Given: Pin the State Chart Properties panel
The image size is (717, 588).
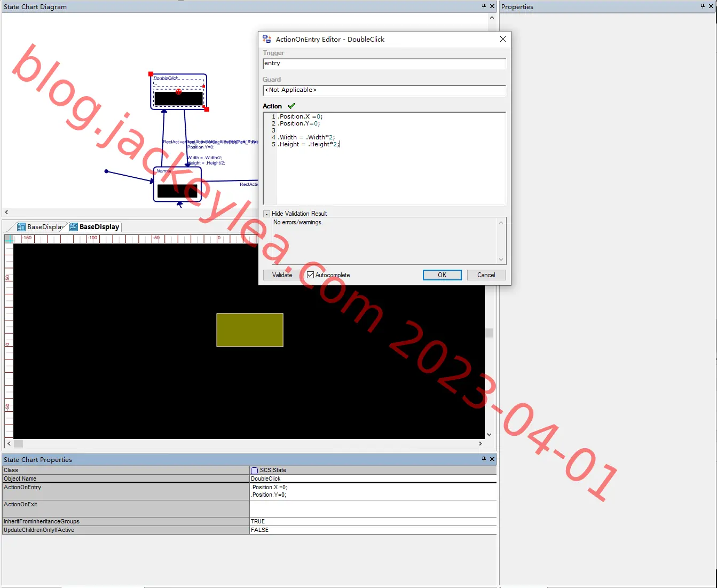Looking at the screenshot, I should pos(484,459).
